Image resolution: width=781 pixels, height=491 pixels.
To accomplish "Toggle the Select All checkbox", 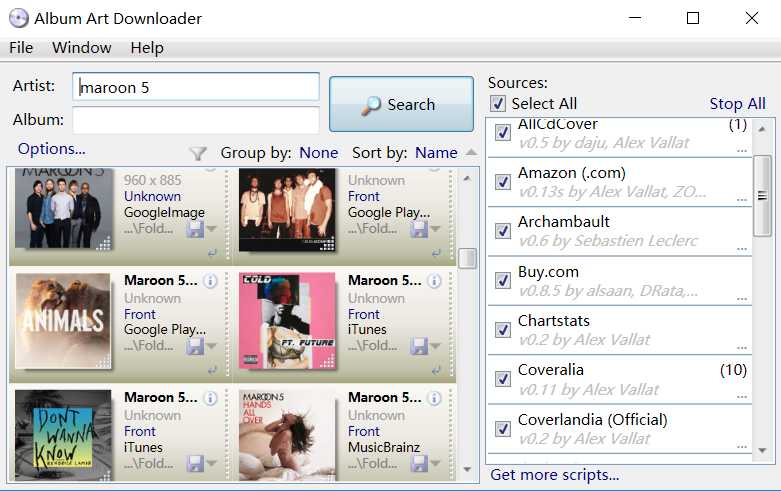I will click(x=498, y=104).
